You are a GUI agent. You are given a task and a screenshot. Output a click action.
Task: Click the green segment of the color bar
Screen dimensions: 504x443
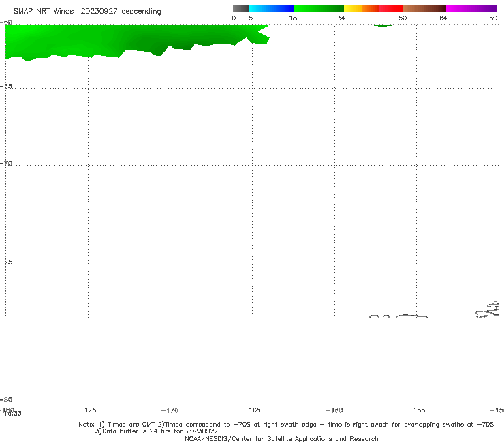coord(319,8)
